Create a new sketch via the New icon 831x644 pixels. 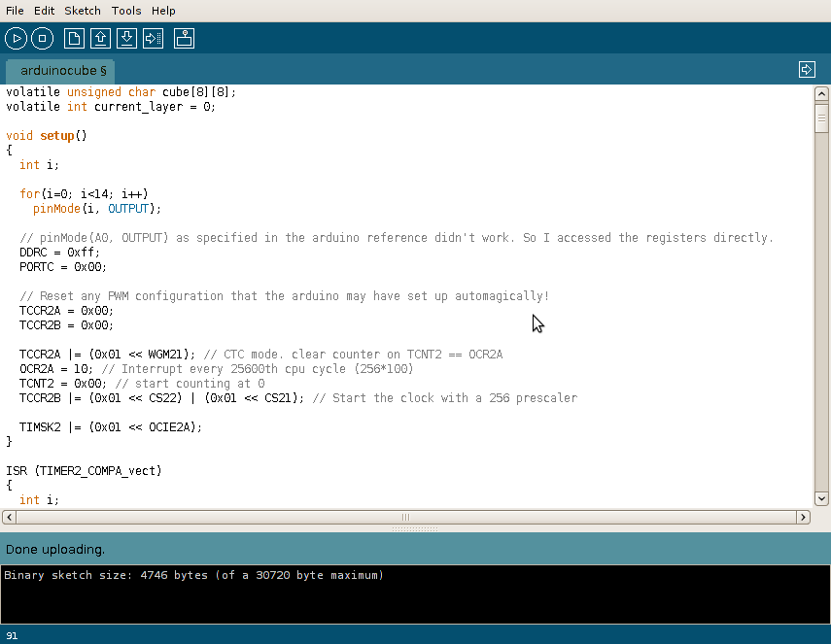(73, 38)
